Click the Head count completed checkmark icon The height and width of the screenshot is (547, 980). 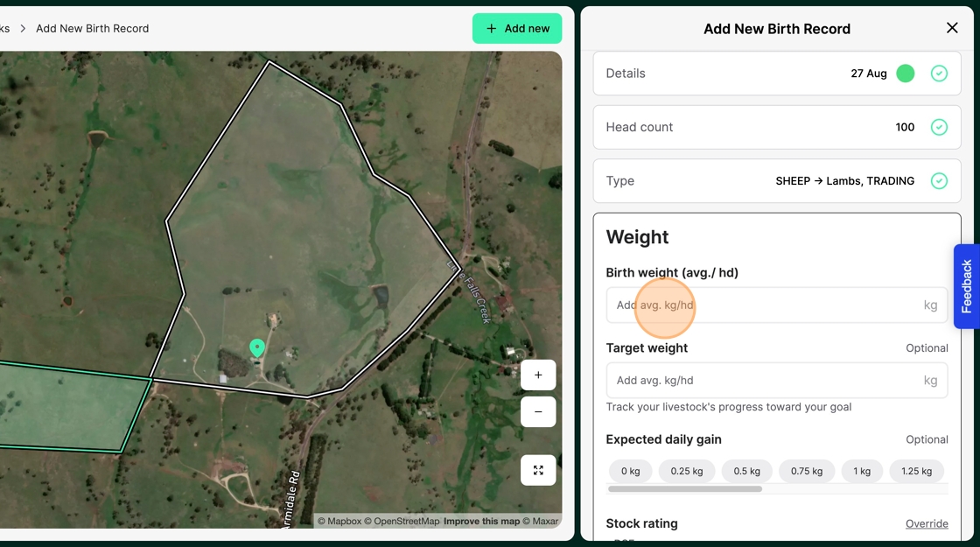click(939, 127)
